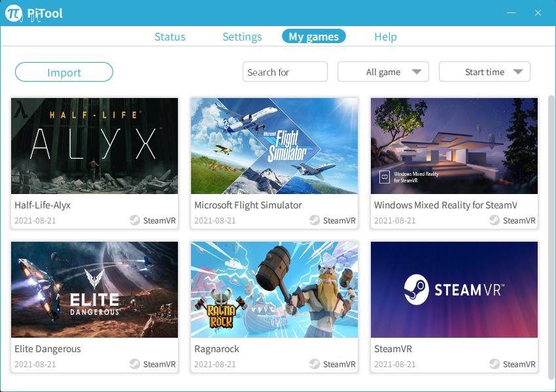Switch to the Status tab

[x=170, y=37]
